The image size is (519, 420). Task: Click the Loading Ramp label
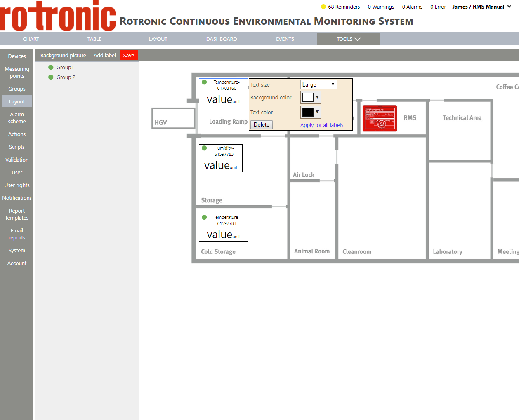tap(228, 121)
